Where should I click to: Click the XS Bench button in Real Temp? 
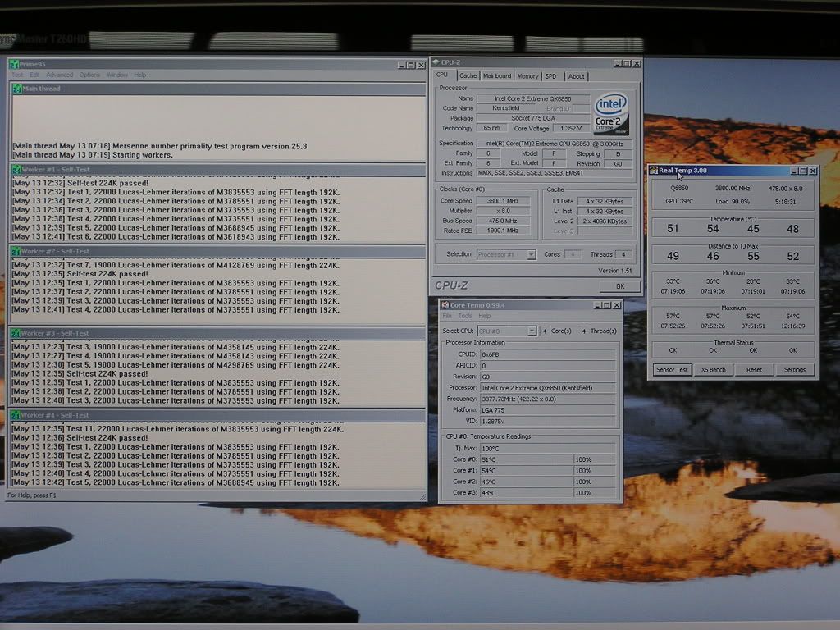coord(713,370)
